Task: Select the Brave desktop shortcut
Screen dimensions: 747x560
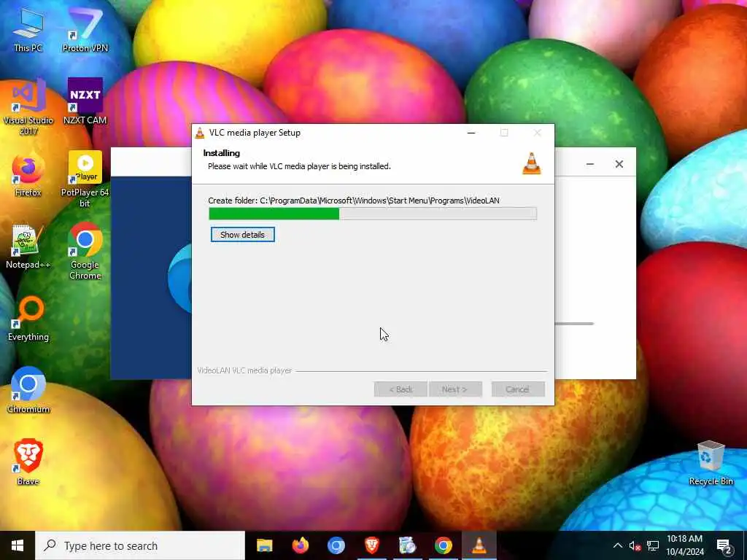Action: coord(28,462)
